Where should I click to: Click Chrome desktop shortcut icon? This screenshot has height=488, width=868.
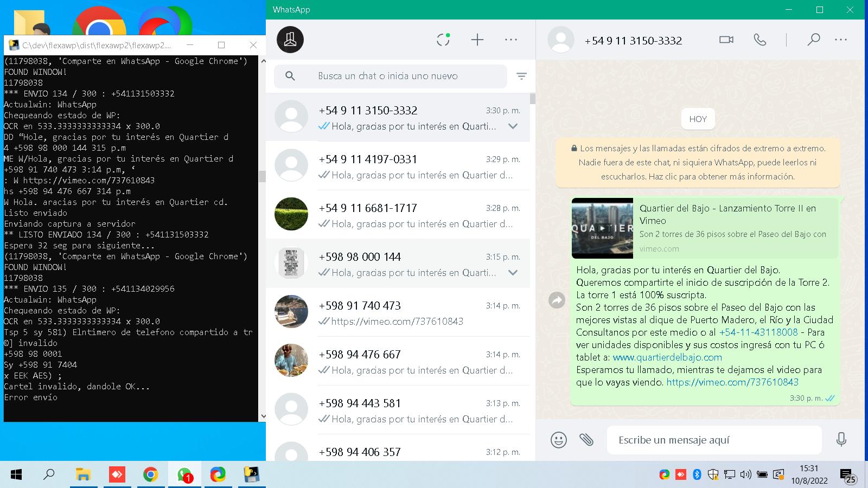click(99, 22)
